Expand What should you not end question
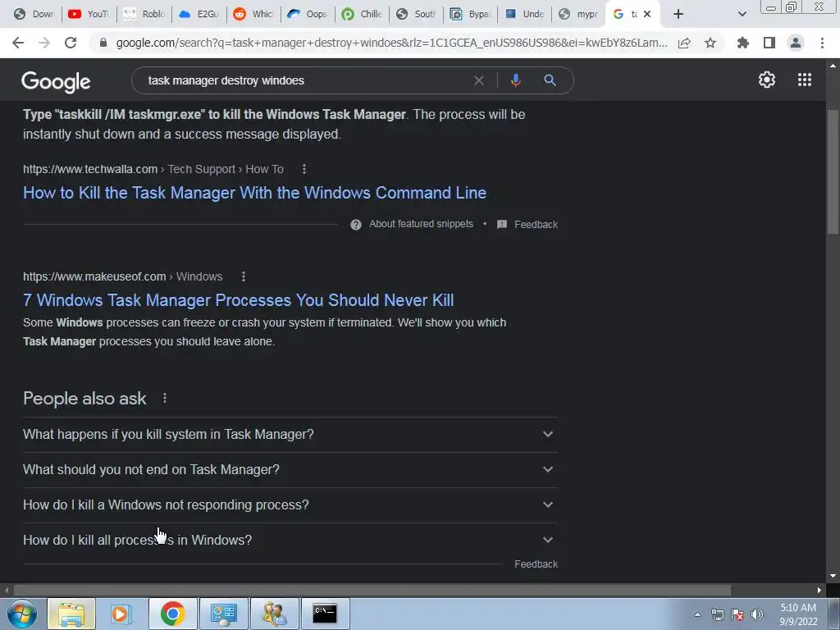This screenshot has height=630, width=840. pyautogui.click(x=290, y=470)
